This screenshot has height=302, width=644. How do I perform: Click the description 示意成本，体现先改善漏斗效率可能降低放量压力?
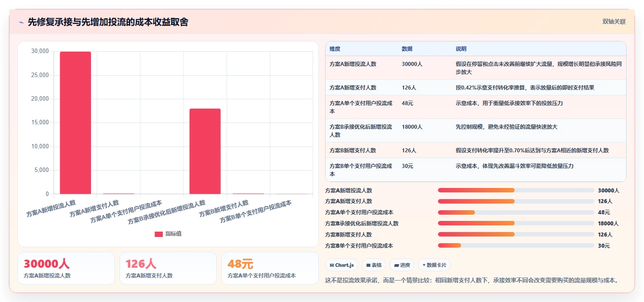click(x=514, y=166)
